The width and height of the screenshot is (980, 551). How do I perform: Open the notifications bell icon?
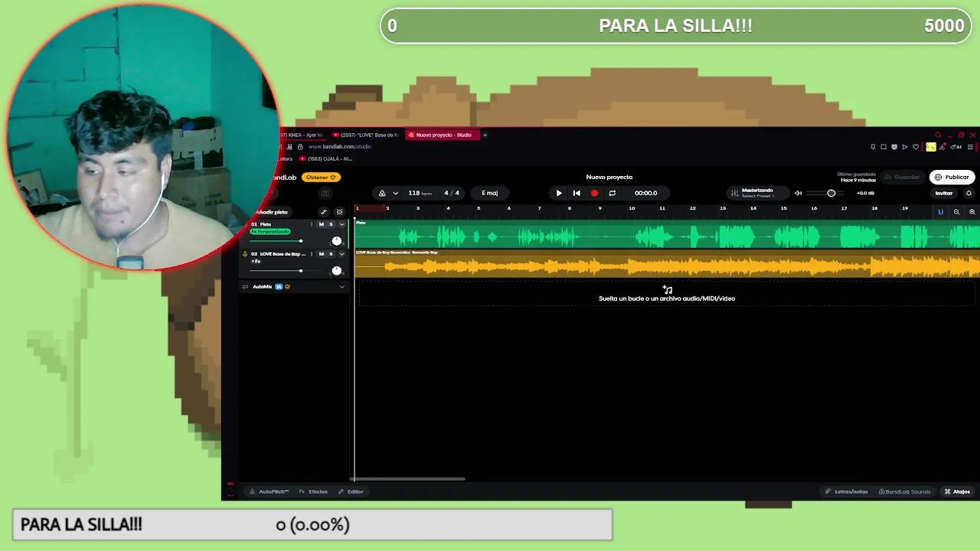pos(969,193)
